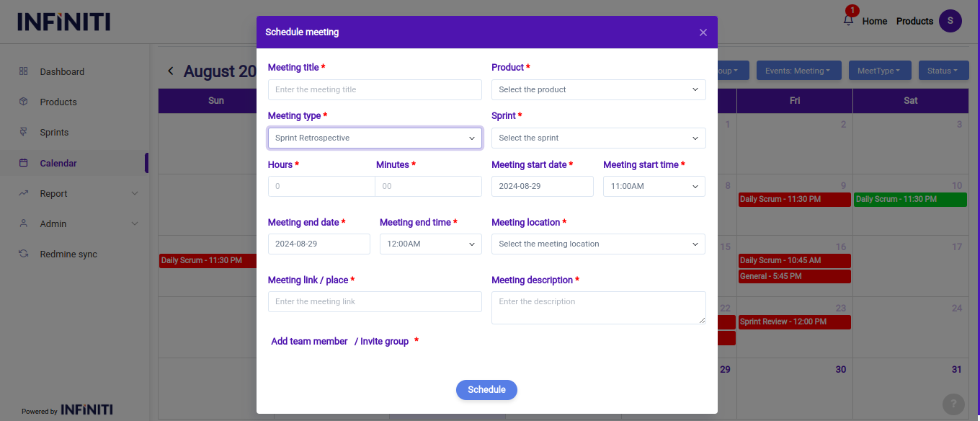Expand the Report menu in sidebar
Screen dimensions: 980x421
tap(135, 193)
